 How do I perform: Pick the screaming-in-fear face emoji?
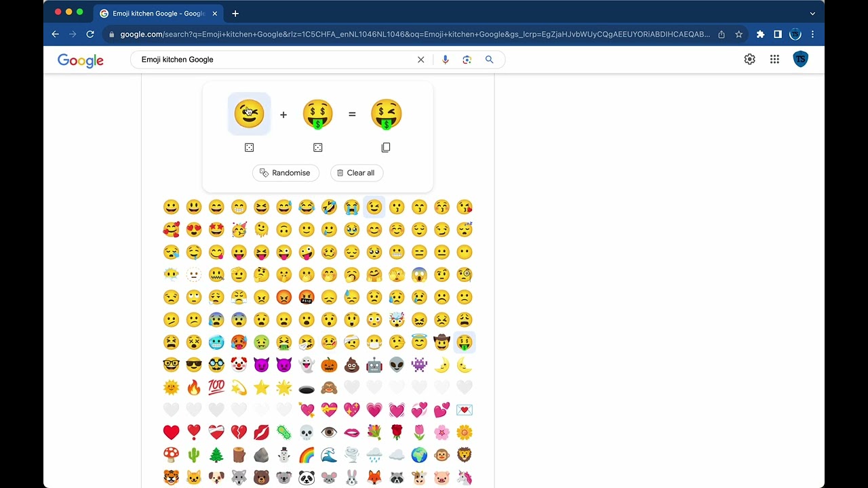[x=419, y=274]
